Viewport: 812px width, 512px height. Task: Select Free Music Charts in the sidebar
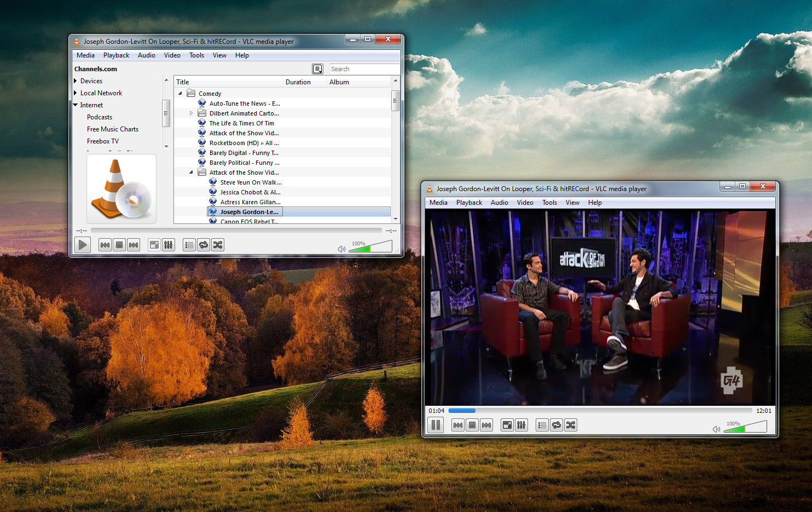(x=112, y=129)
